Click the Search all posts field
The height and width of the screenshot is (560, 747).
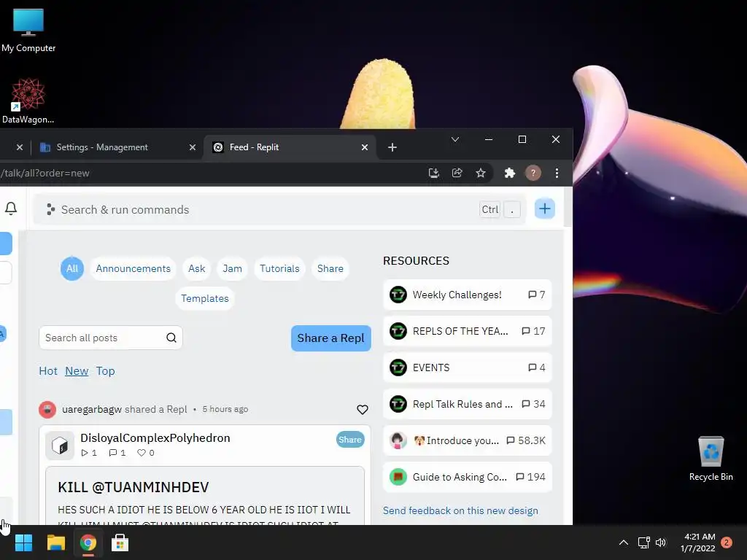111,338
